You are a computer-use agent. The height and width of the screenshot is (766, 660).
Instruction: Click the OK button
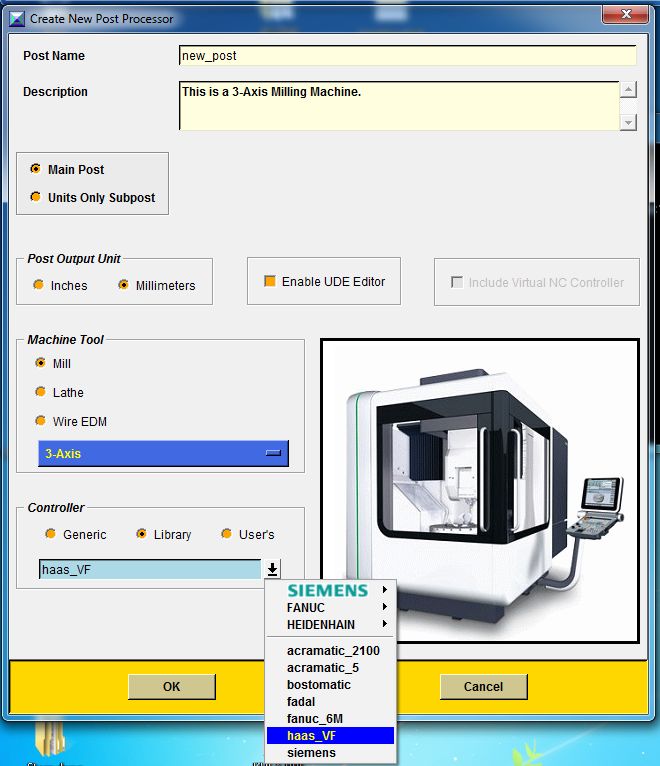click(171, 687)
